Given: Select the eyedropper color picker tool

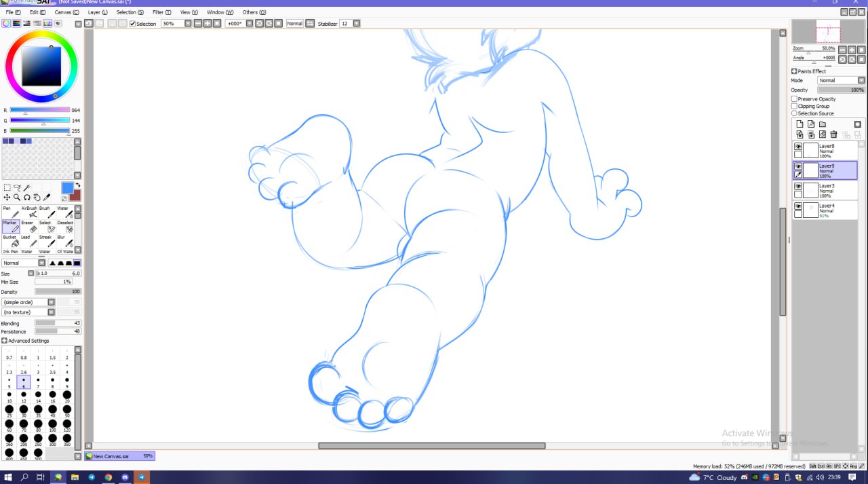Looking at the screenshot, I should pyautogui.click(x=47, y=198).
